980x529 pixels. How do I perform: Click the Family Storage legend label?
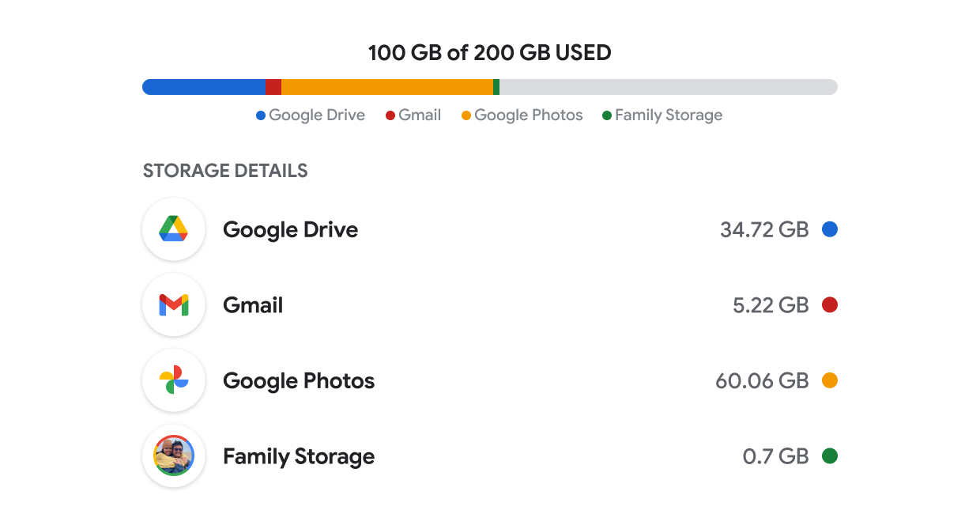(x=668, y=115)
